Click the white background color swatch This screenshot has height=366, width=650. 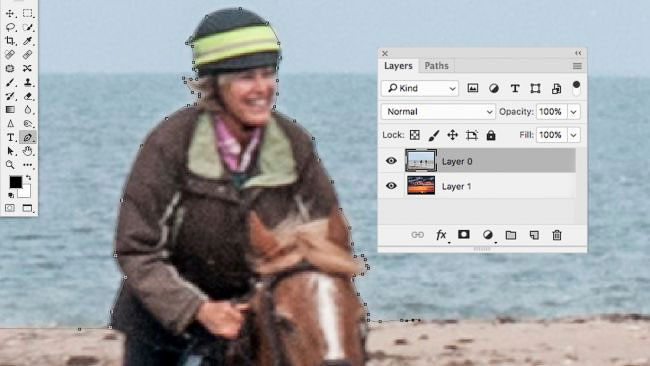pos(26,192)
